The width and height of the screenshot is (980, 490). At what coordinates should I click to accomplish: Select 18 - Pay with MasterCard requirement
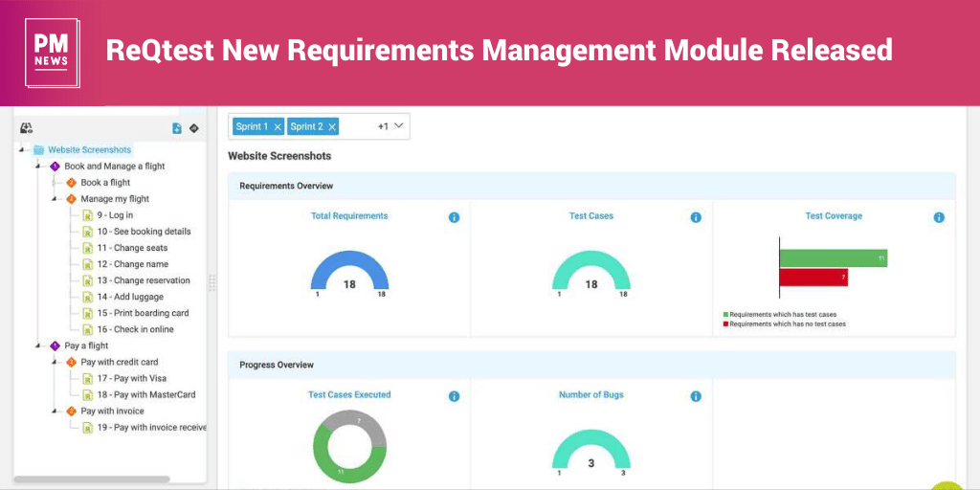pos(145,394)
